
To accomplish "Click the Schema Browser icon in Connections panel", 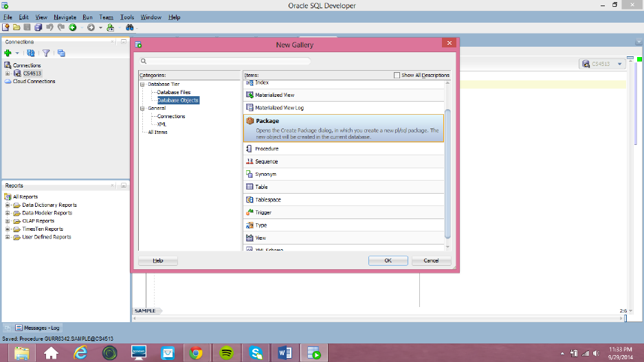I will [x=61, y=53].
